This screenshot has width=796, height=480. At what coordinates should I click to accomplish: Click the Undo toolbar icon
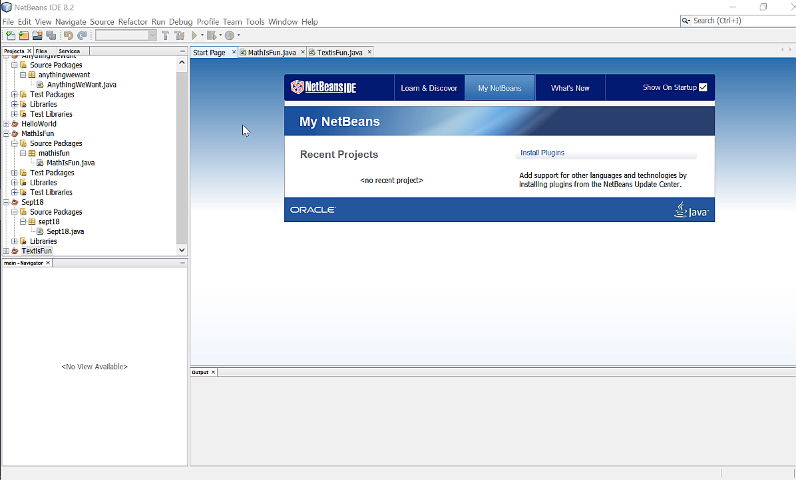coord(69,36)
